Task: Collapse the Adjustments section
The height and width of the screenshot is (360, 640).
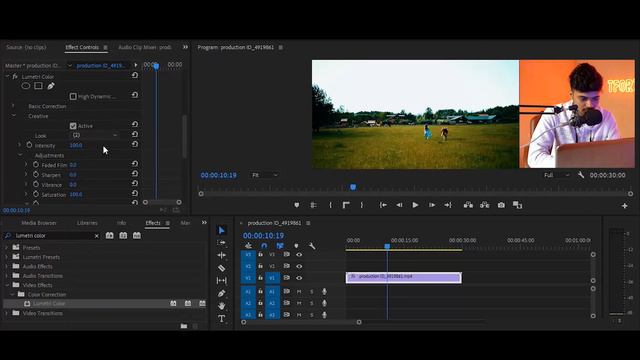Action: click(x=20, y=155)
